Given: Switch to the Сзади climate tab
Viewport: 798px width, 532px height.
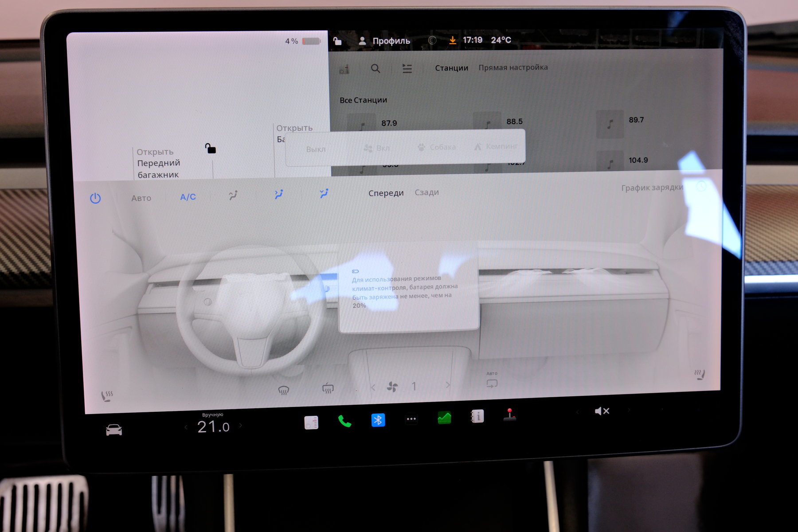Looking at the screenshot, I should tap(426, 192).
